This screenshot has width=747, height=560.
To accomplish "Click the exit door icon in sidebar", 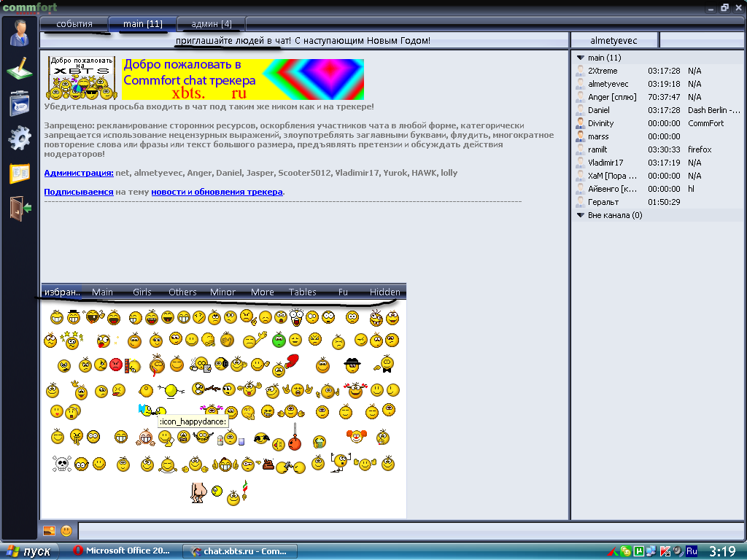I will pos(20,208).
